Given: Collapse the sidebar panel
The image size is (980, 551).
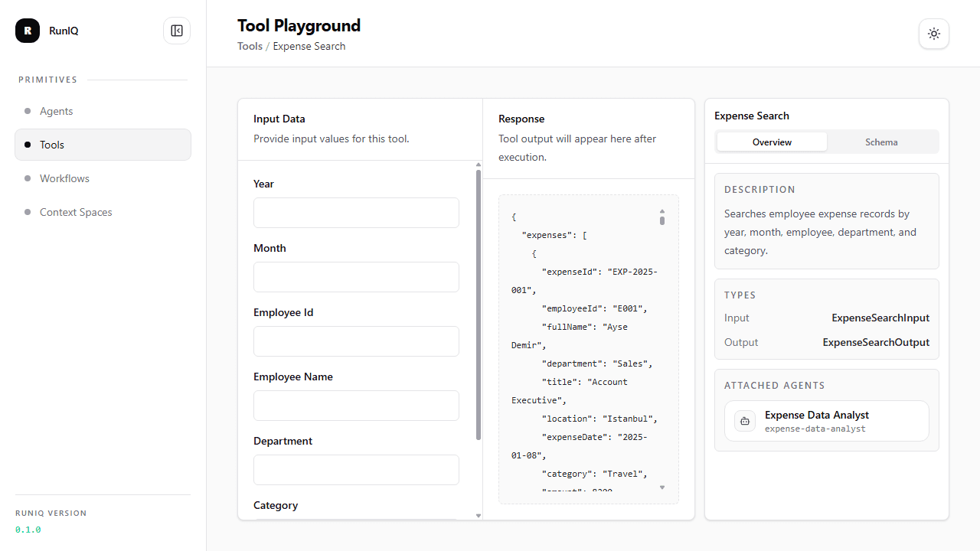Looking at the screenshot, I should (x=177, y=31).
